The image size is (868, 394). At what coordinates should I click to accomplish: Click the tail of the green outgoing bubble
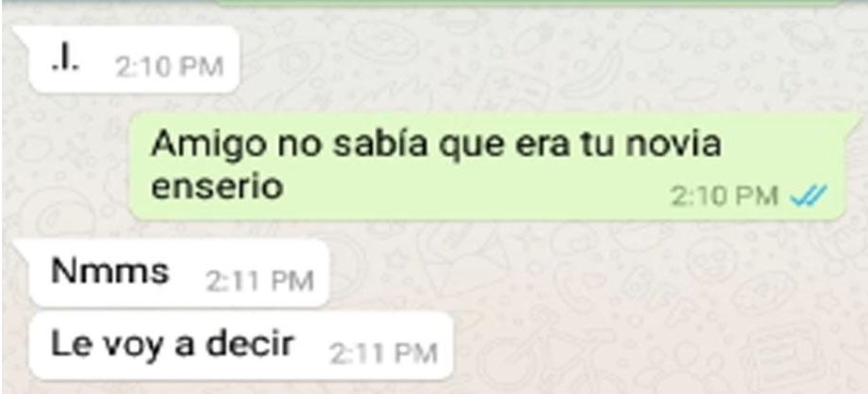coord(855,119)
